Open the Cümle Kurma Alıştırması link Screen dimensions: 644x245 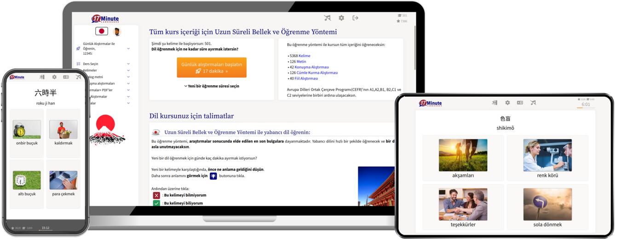pyautogui.click(x=317, y=73)
